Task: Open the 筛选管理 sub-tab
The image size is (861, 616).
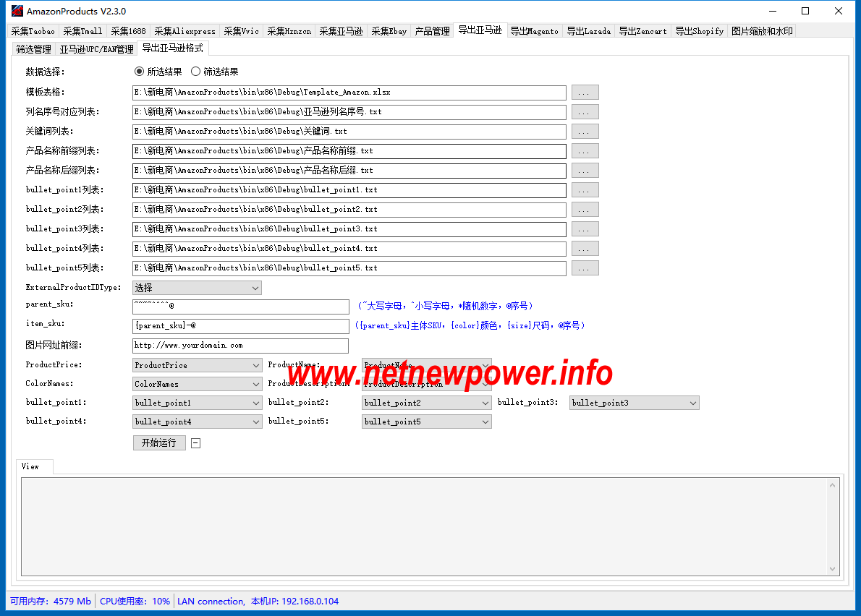Action: point(33,49)
